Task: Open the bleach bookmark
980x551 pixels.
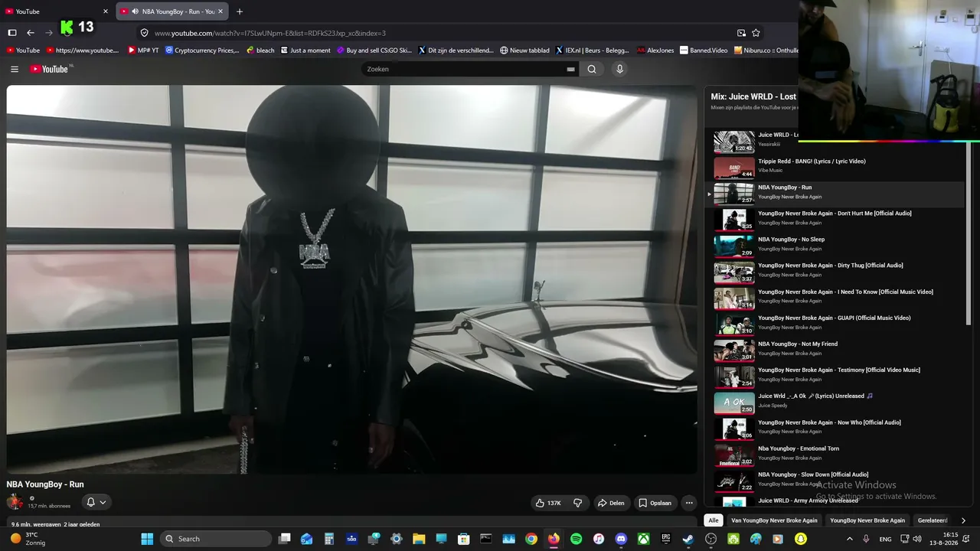Action: point(260,51)
